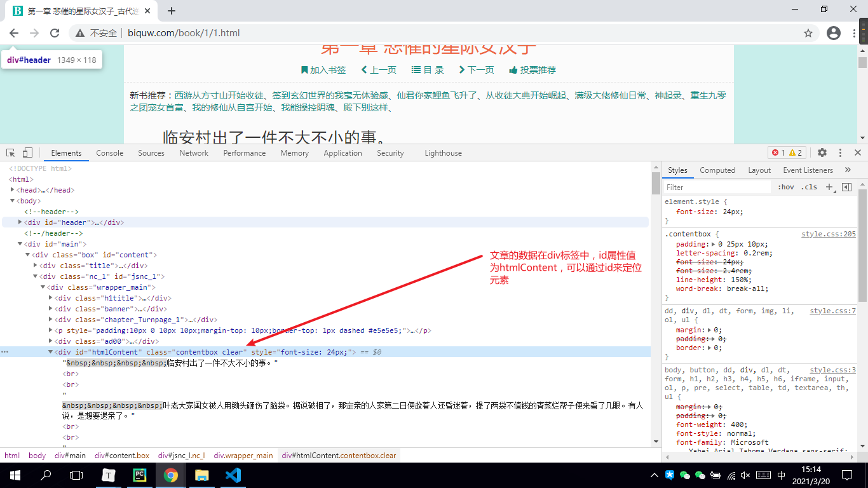868x488 pixels.
Task: Open style.css:205 source link
Action: (829, 234)
